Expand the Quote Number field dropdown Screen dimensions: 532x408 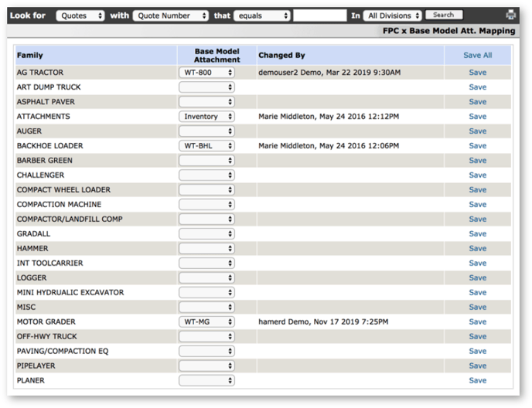171,15
